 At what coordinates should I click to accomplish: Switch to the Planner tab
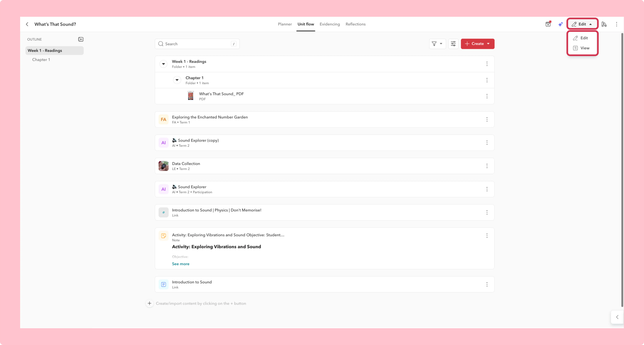(285, 24)
